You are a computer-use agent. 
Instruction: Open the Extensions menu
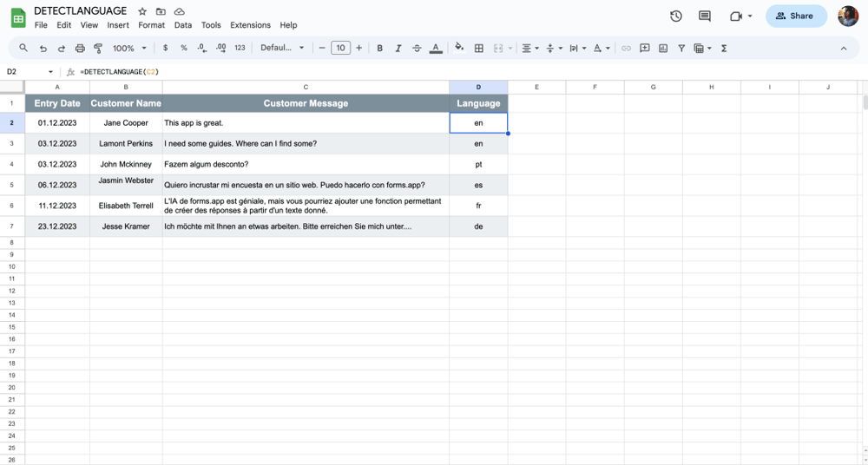coord(250,25)
